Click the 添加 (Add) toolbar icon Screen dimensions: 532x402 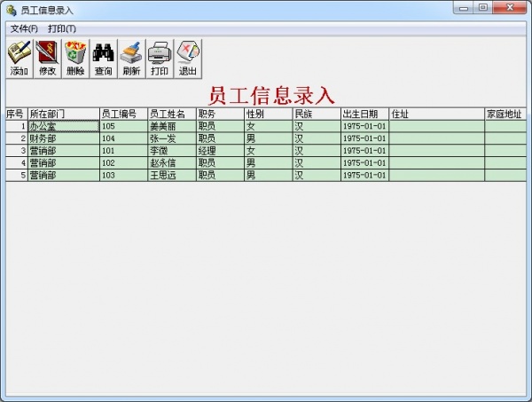(20, 59)
